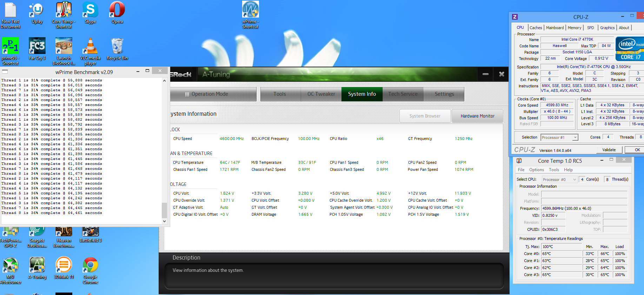Click the Core Speed value in CPU-Z
The width and height of the screenshot is (644, 295).
click(557, 105)
